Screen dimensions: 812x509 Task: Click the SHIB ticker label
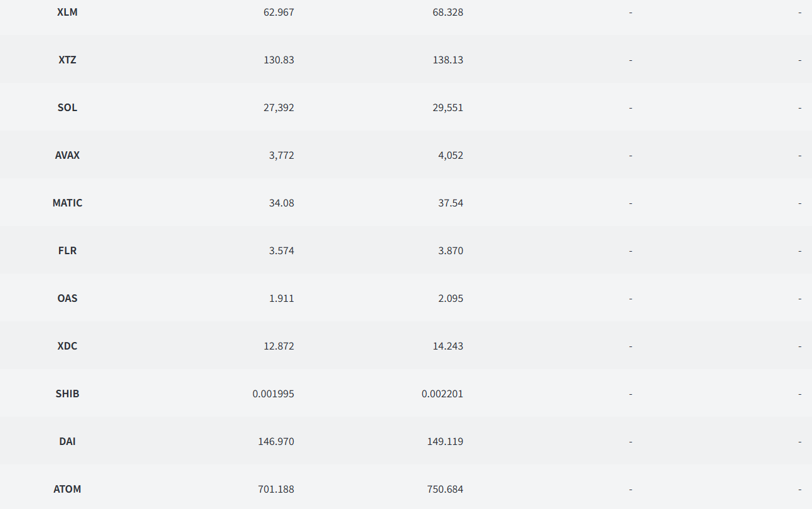[67, 394]
